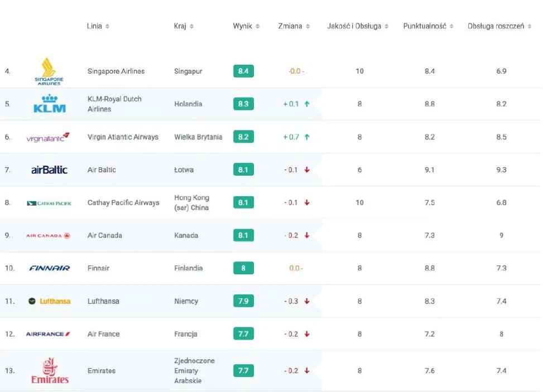
Task: Select the Air France name text
Action: 104,334
